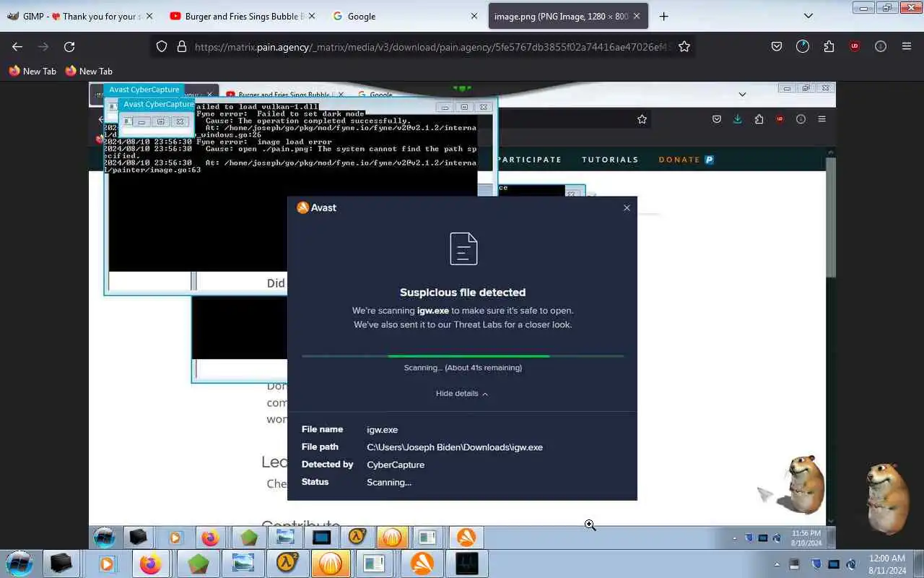Switch to Burger and Fries YouTube tab
Image resolution: width=924 pixels, height=578 pixels.
(x=242, y=16)
